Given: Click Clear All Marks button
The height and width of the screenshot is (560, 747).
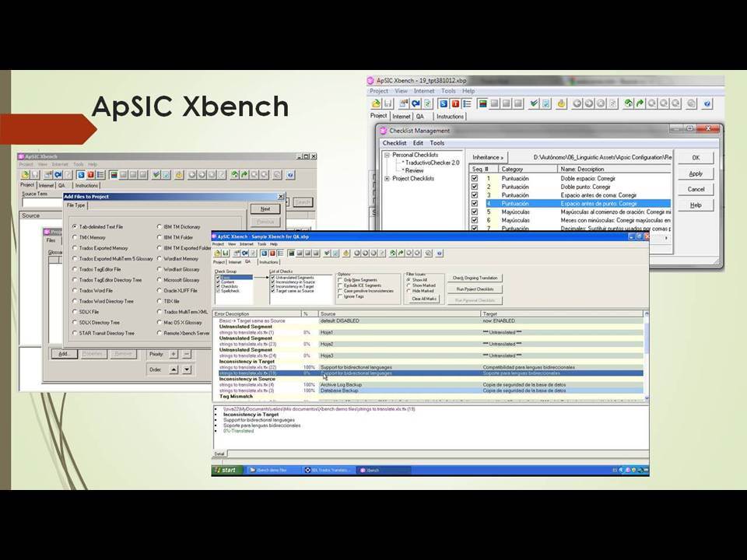Looking at the screenshot, I should tap(423, 299).
